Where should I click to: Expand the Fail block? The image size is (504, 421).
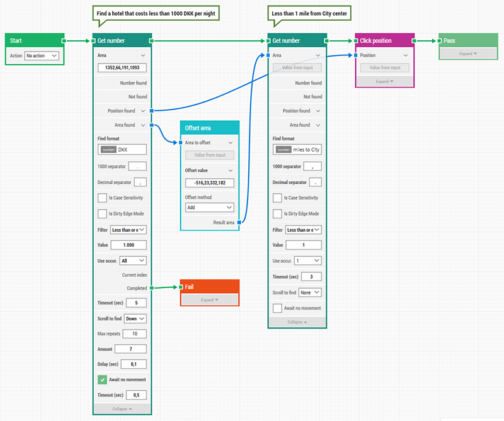click(x=210, y=300)
